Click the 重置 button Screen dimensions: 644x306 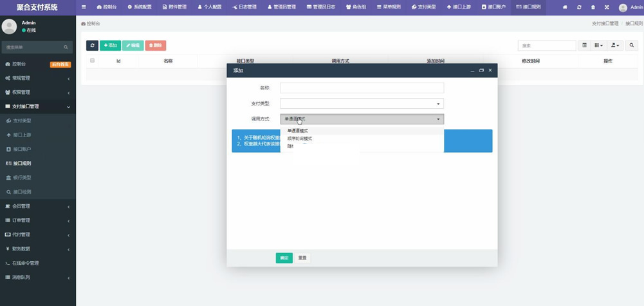pos(302,258)
